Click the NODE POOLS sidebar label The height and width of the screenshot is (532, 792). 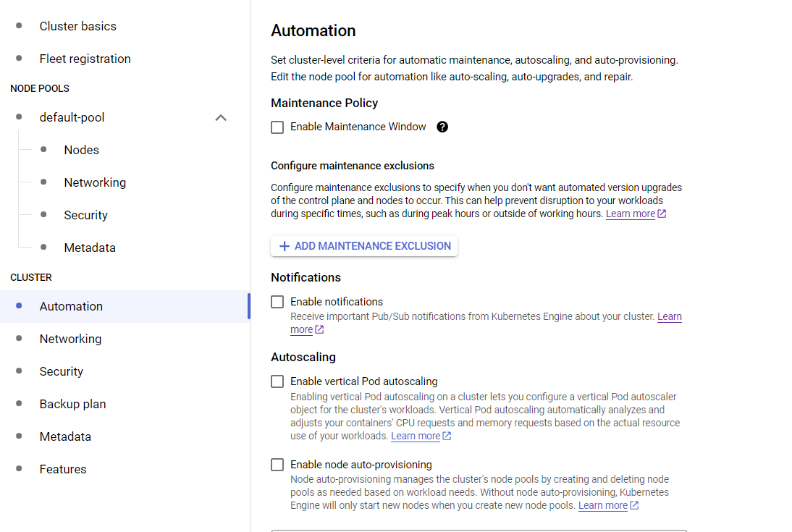click(x=40, y=88)
